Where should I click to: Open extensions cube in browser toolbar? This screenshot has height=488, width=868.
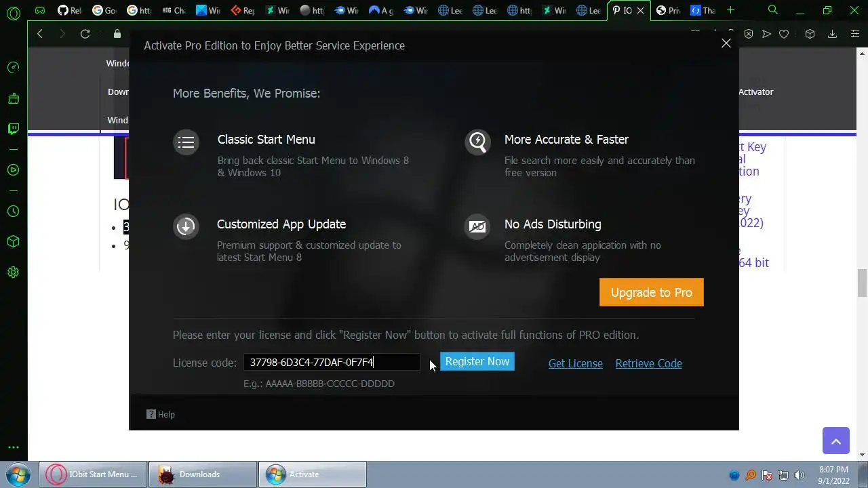click(810, 34)
